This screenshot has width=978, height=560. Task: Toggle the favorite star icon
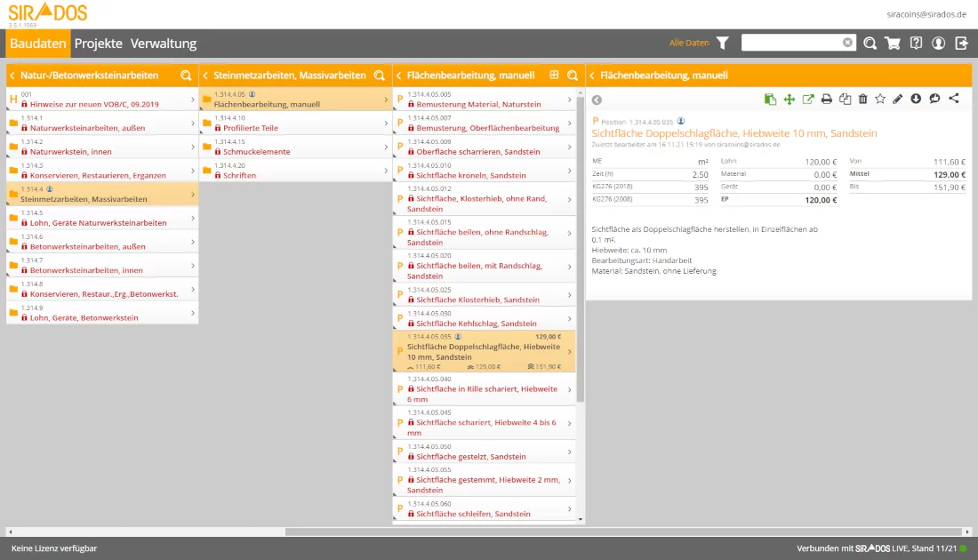pyautogui.click(x=880, y=99)
